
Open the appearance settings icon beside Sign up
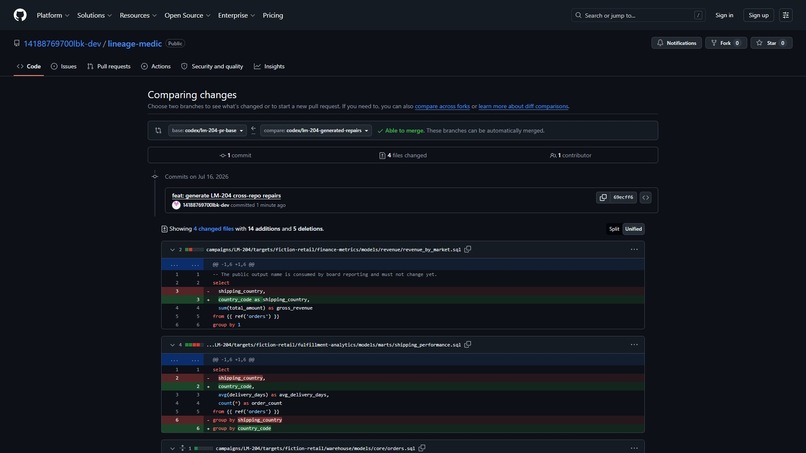[785, 15]
